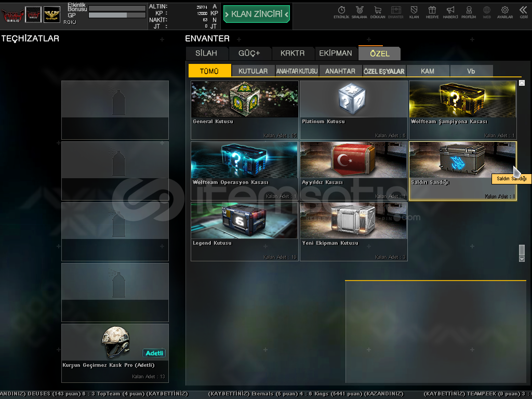Click the DEUSES vs TopTeam ticker entry
This screenshot has height=399, width=532.
94,394
